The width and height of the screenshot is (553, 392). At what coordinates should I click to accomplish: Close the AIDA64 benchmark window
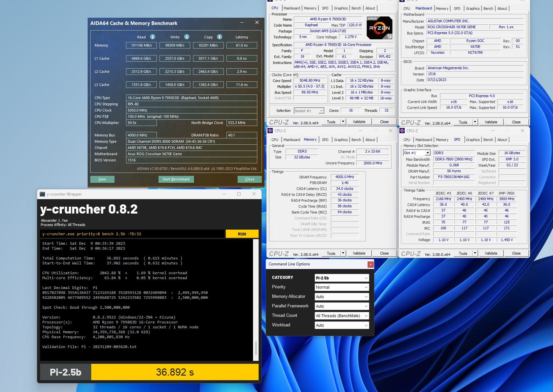257,23
